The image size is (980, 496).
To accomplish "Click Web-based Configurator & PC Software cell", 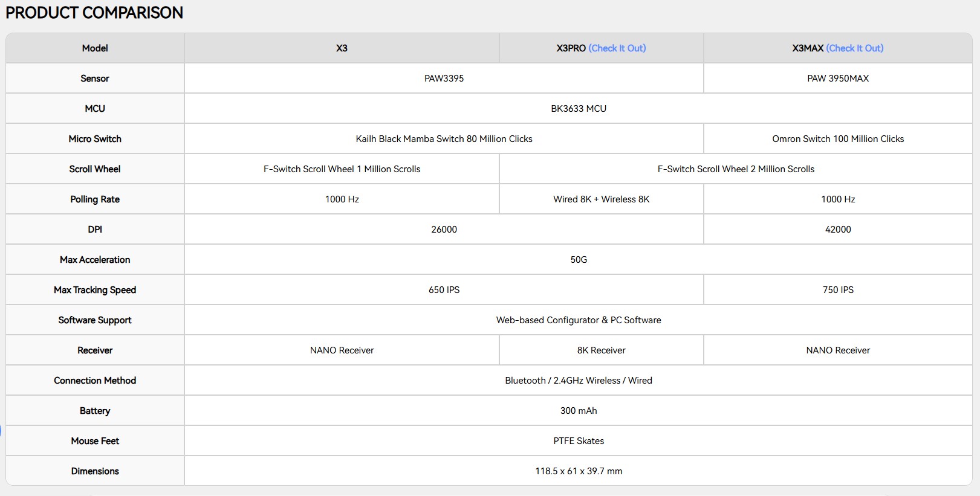I will [x=579, y=320].
